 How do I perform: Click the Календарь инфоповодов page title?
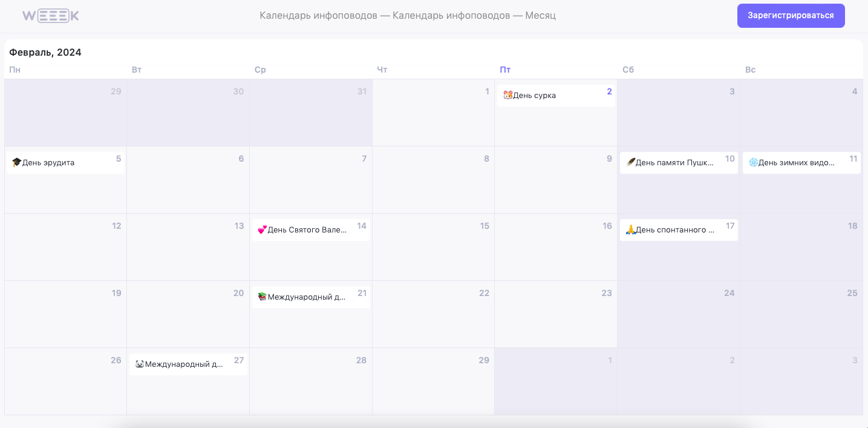coord(407,16)
